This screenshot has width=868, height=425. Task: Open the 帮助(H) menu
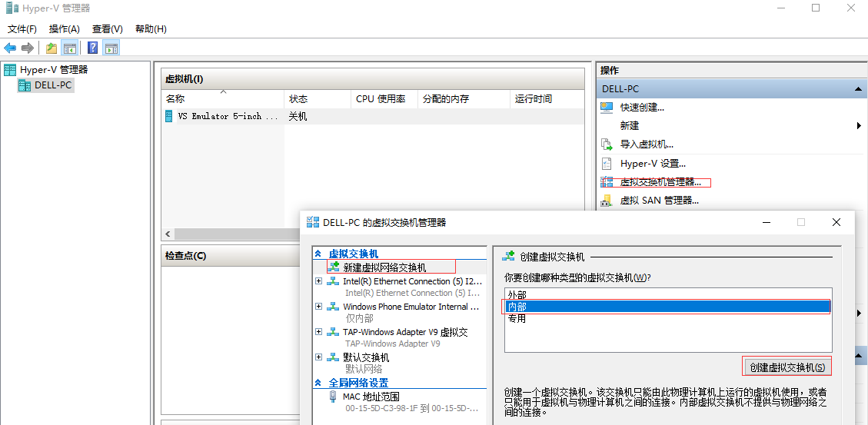pos(151,28)
